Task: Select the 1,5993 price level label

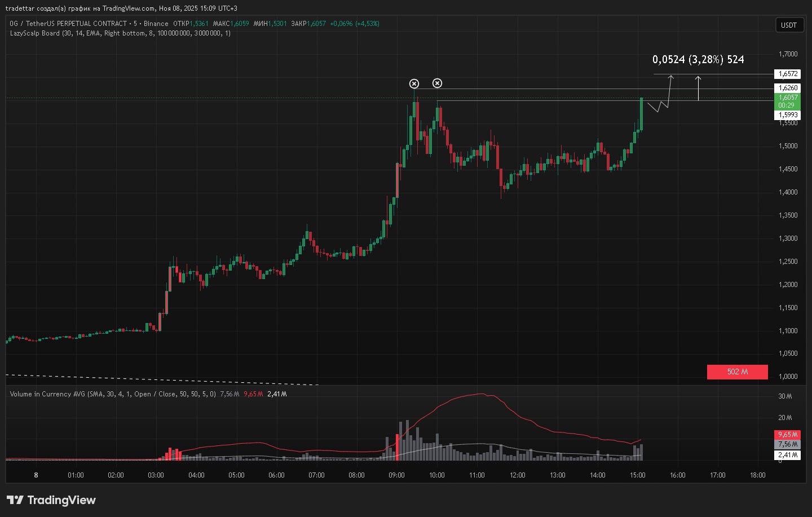Action: (x=788, y=114)
